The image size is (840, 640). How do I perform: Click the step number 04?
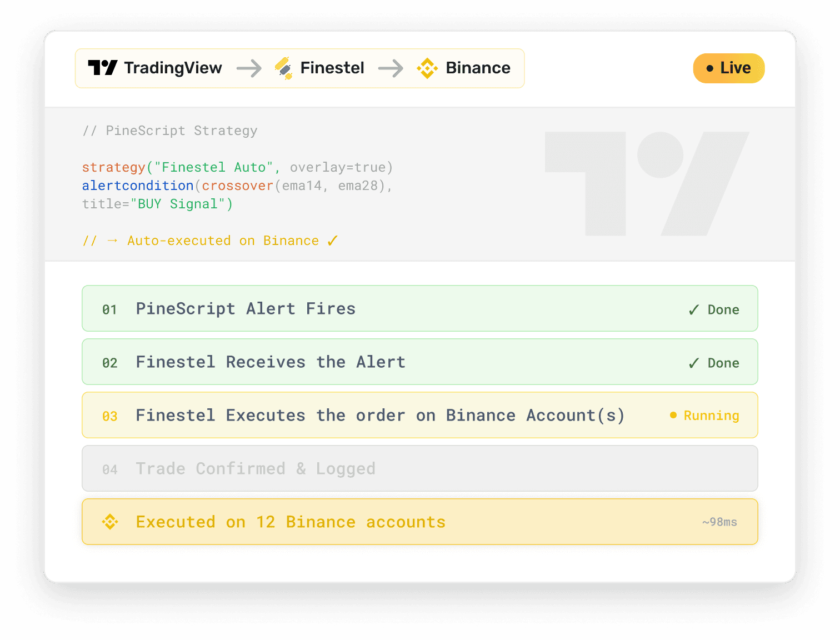point(110,469)
